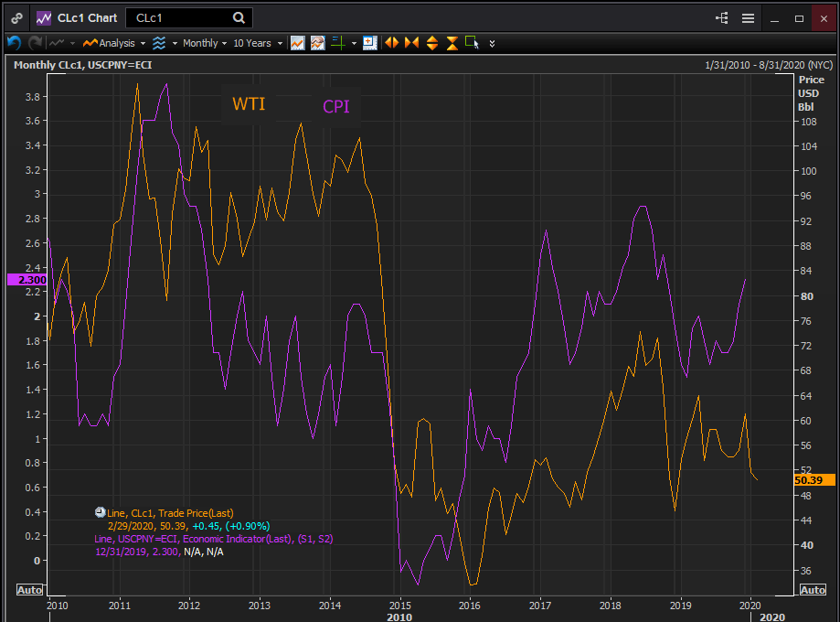Click the link chain icon in title bar
This screenshot has height=622, width=840.
tap(16, 18)
